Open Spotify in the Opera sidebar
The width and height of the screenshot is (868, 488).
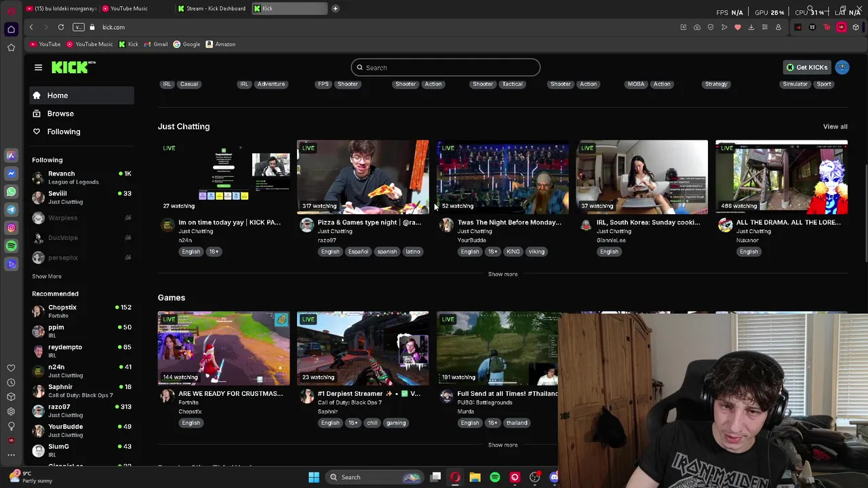coord(11,246)
